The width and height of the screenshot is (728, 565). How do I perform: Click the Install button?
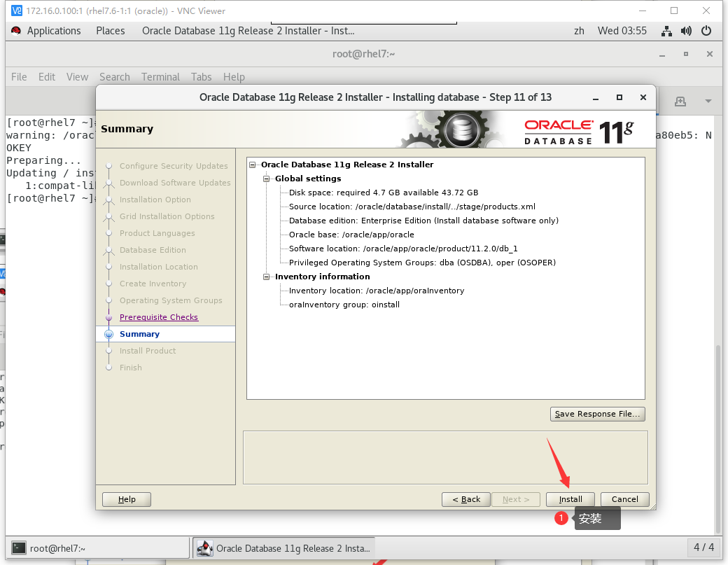(x=570, y=499)
